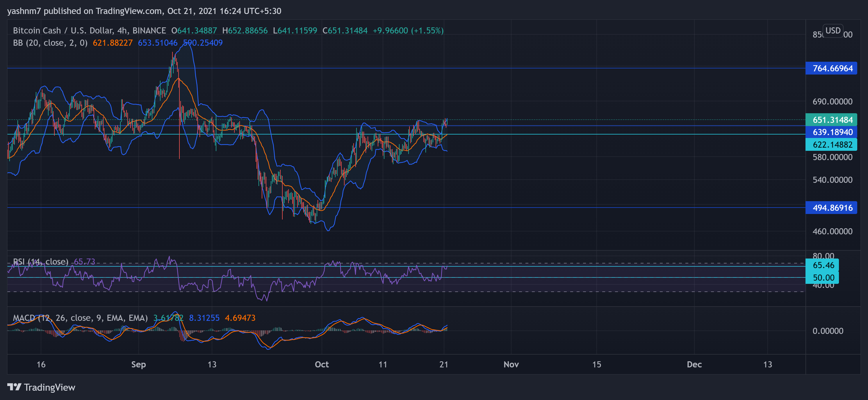Image resolution: width=868 pixels, height=400 pixels.
Task: Select the 622.14882 price level label
Action: pyautogui.click(x=831, y=144)
